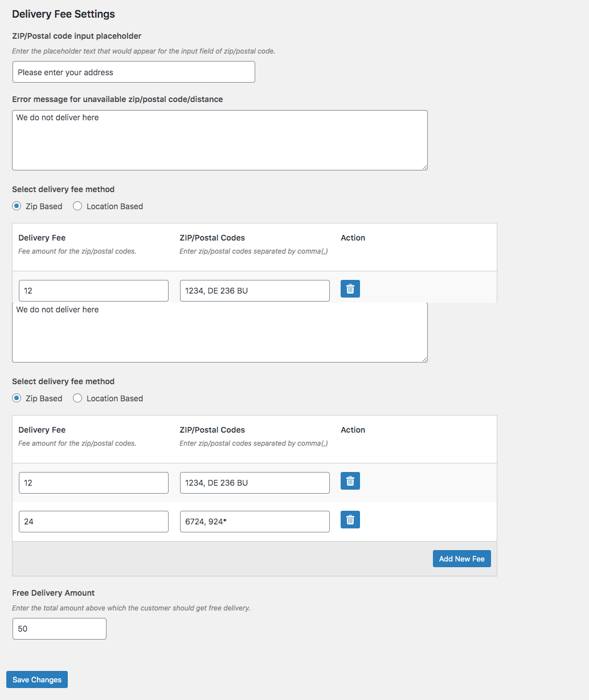The height and width of the screenshot is (700, 589).
Task: Click trash icon in the upper fee table
Action: pyautogui.click(x=350, y=289)
